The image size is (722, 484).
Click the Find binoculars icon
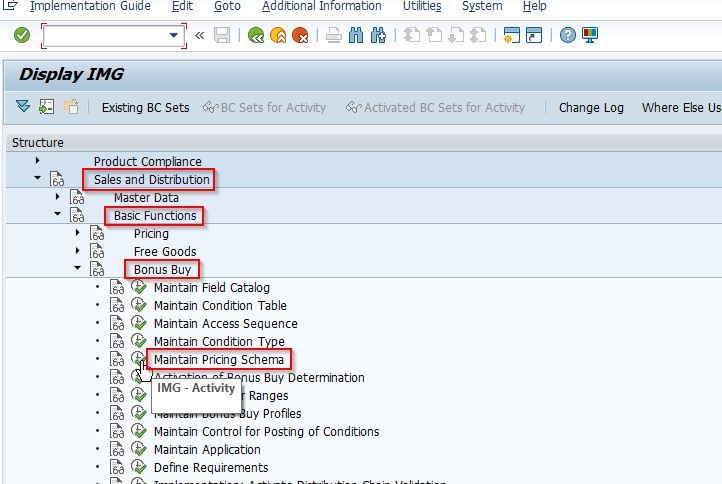[355, 35]
